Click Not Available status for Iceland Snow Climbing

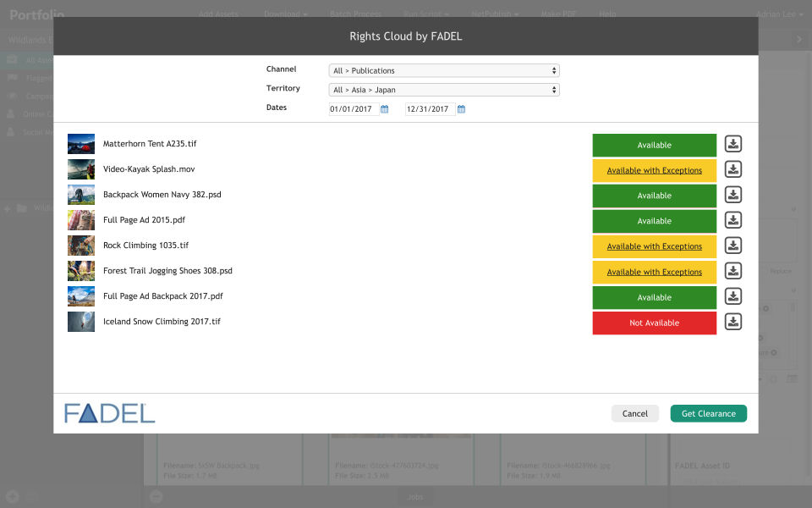pyautogui.click(x=654, y=323)
